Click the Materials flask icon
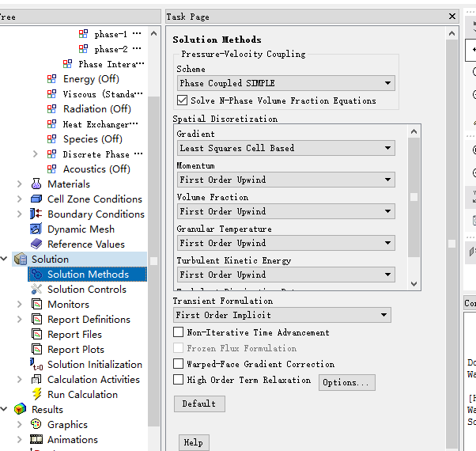 tap(36, 184)
